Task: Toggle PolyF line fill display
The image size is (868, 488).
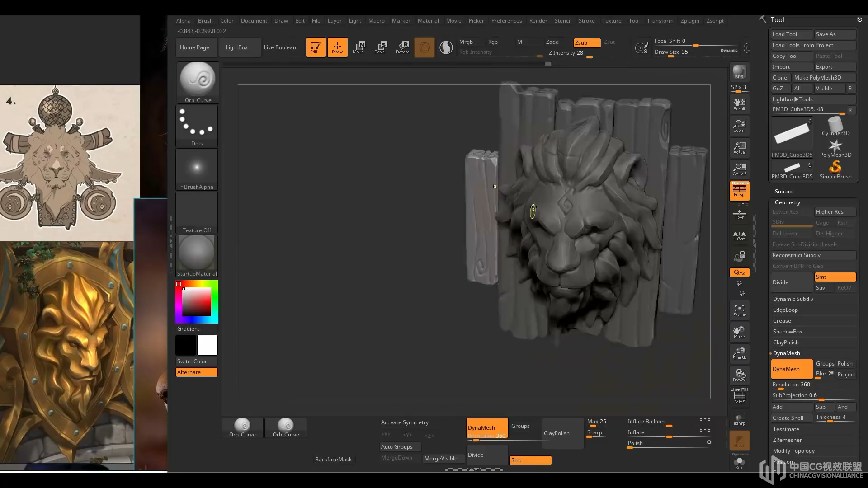Action: pos(739,396)
